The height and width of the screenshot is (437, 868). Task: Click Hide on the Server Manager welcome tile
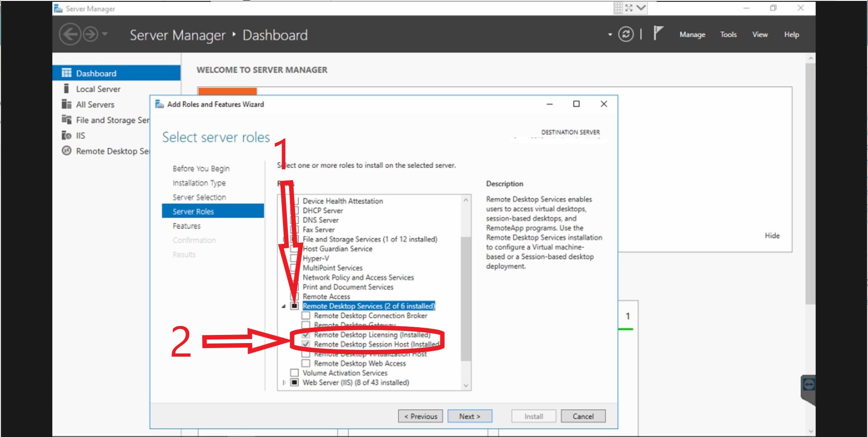772,236
